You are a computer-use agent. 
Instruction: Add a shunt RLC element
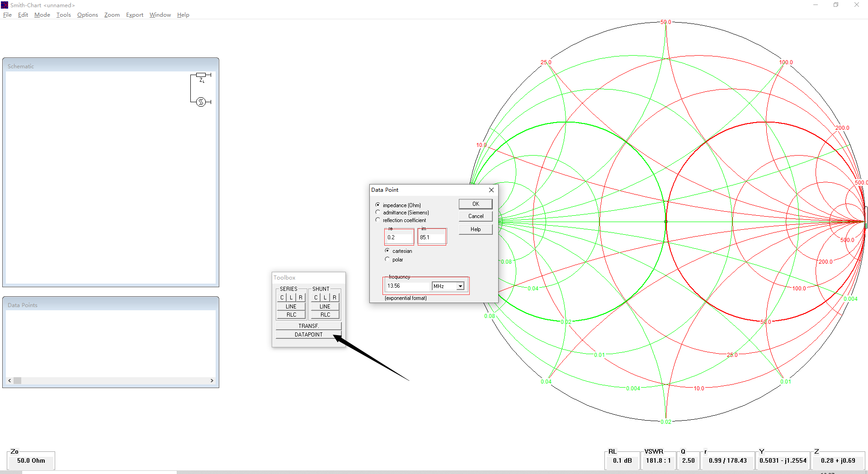pos(325,315)
